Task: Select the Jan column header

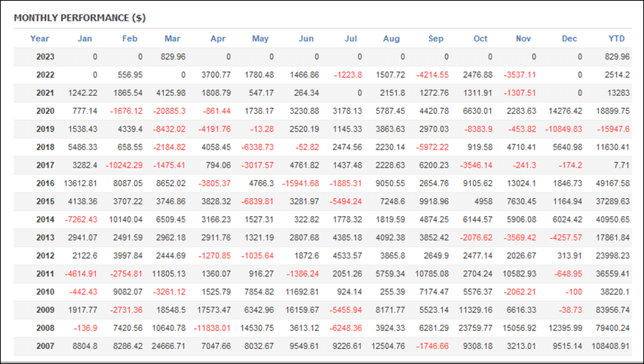Action: point(84,39)
